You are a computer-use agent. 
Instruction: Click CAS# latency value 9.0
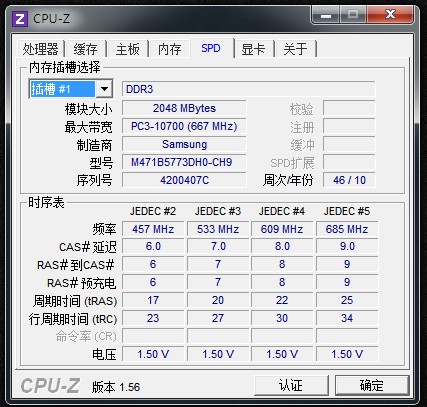click(347, 246)
